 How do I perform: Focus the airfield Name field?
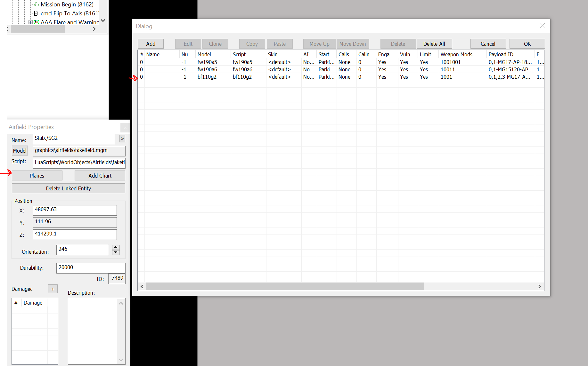[74, 139]
